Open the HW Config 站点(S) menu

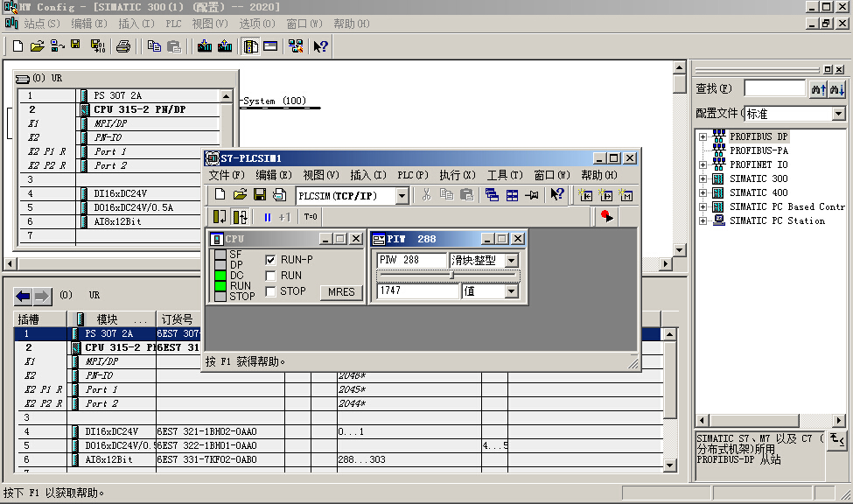(41, 24)
